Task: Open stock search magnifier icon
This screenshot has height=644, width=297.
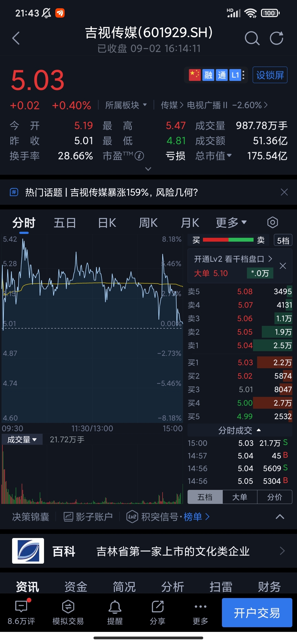Action: point(252,38)
